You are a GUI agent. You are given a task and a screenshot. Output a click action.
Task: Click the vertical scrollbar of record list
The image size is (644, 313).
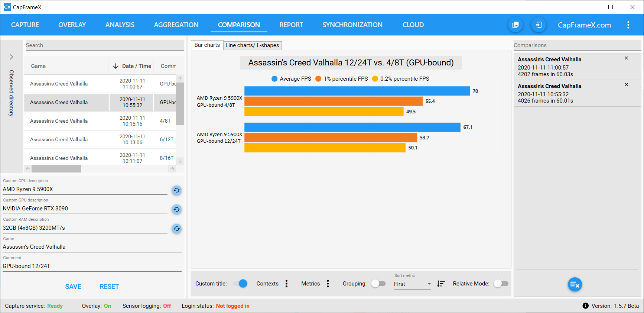[180, 104]
